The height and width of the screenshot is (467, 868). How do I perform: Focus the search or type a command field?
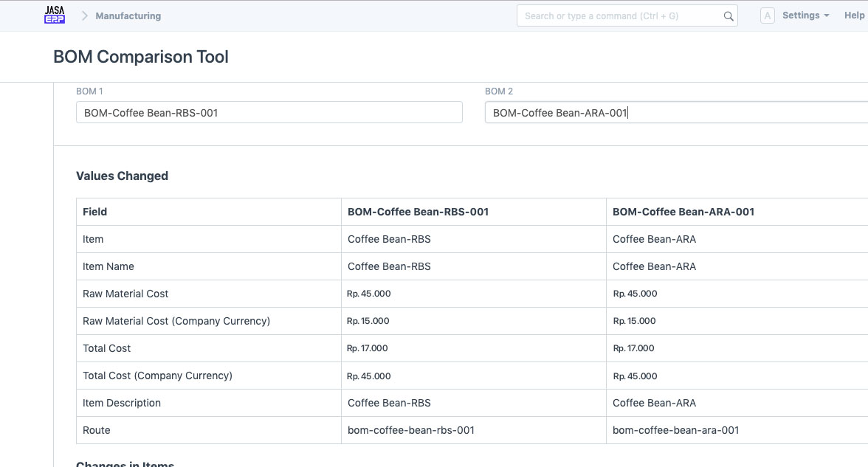pos(620,15)
